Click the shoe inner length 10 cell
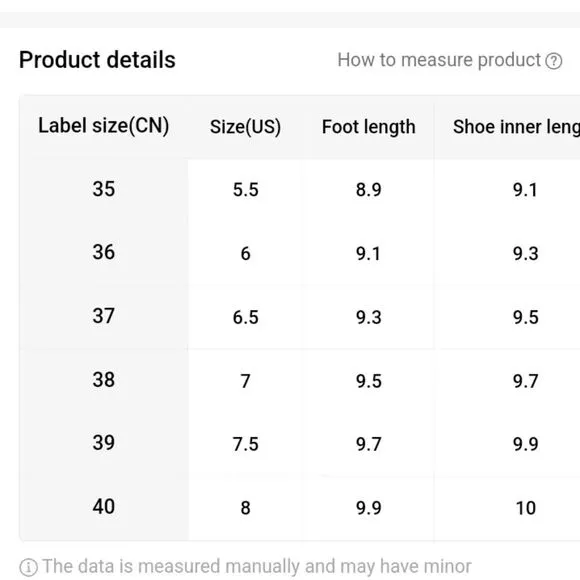The width and height of the screenshot is (580, 580). (526, 508)
